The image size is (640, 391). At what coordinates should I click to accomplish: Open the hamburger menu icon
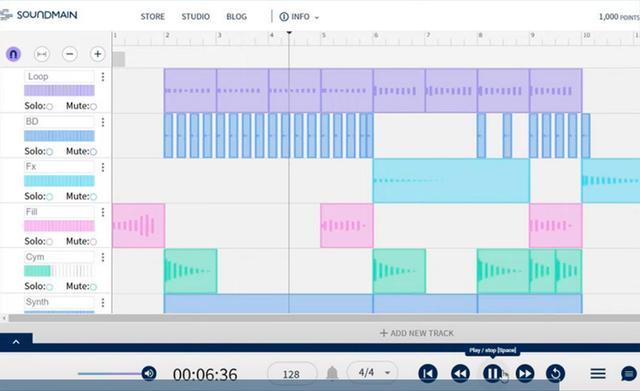point(598,373)
